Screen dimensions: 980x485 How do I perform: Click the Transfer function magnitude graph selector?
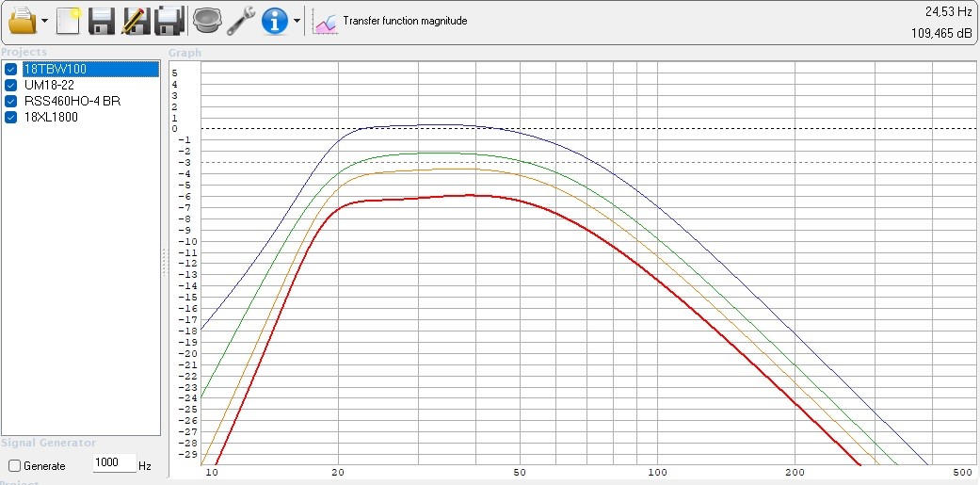391,21
